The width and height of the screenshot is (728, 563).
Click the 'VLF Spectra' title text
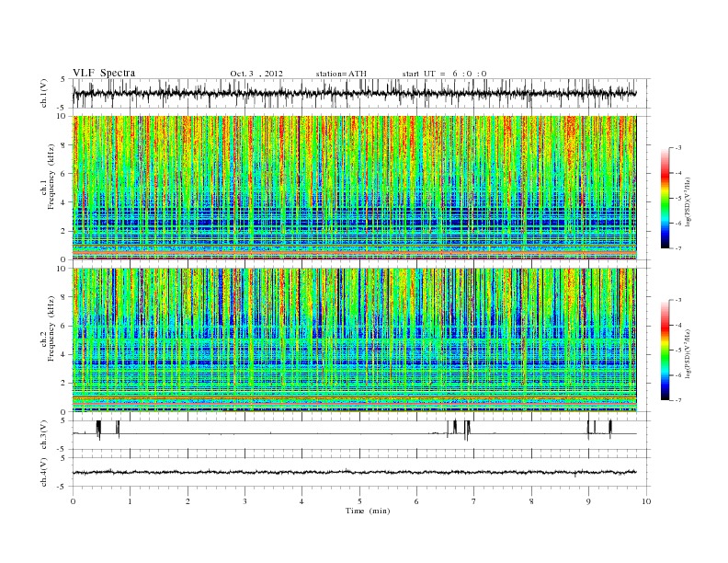104,73
